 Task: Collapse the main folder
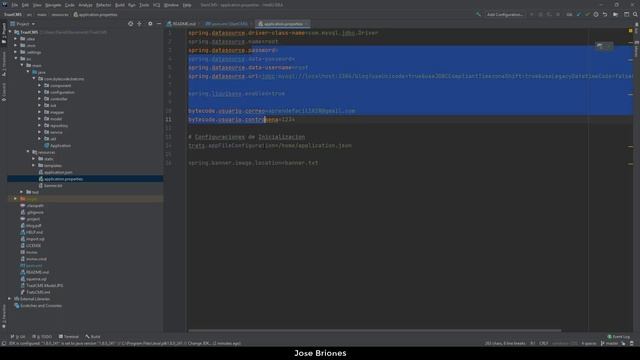coord(22,65)
